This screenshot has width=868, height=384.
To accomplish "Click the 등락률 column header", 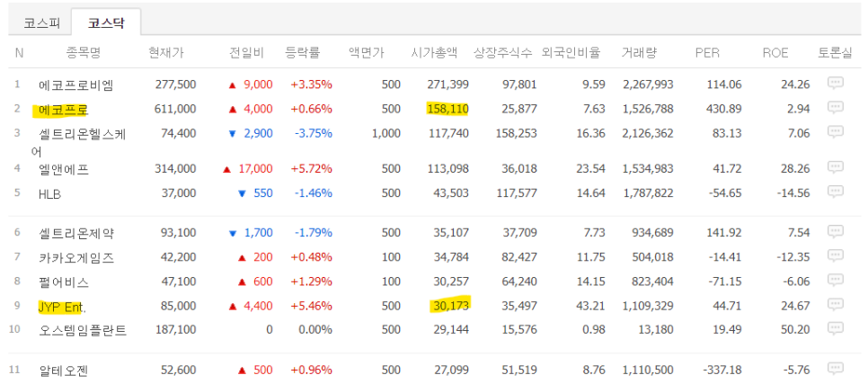I will pyautogui.click(x=302, y=53).
